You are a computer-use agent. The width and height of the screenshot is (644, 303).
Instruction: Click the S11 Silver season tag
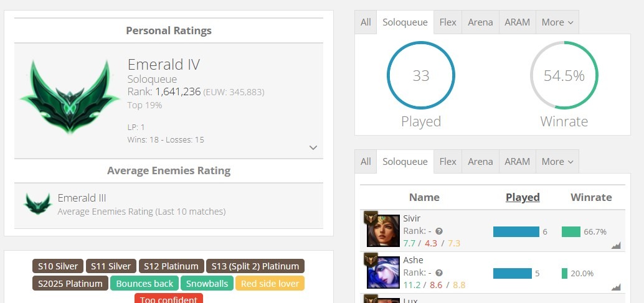pos(111,266)
